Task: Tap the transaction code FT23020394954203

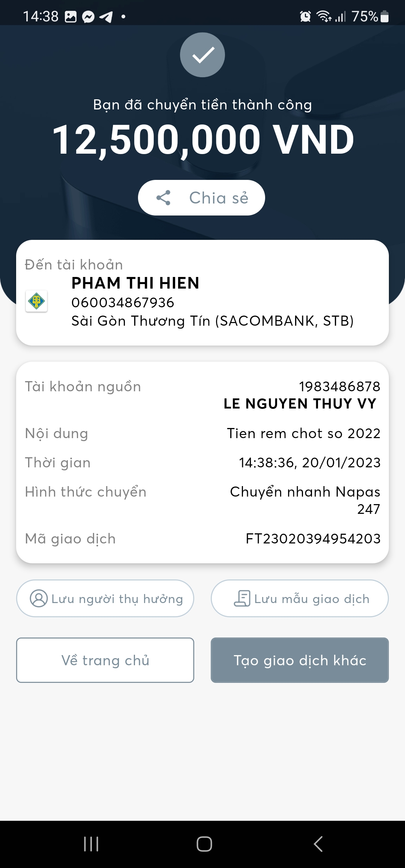Action: click(x=313, y=539)
